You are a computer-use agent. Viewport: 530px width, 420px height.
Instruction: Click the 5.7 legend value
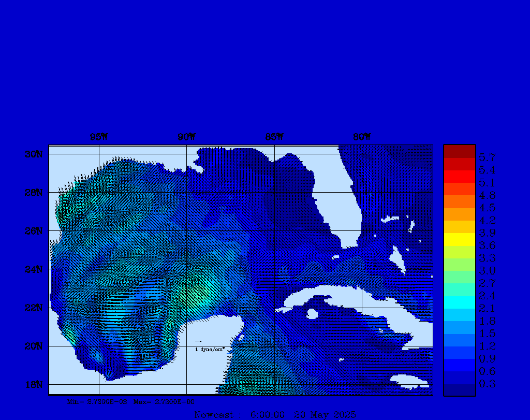click(487, 157)
